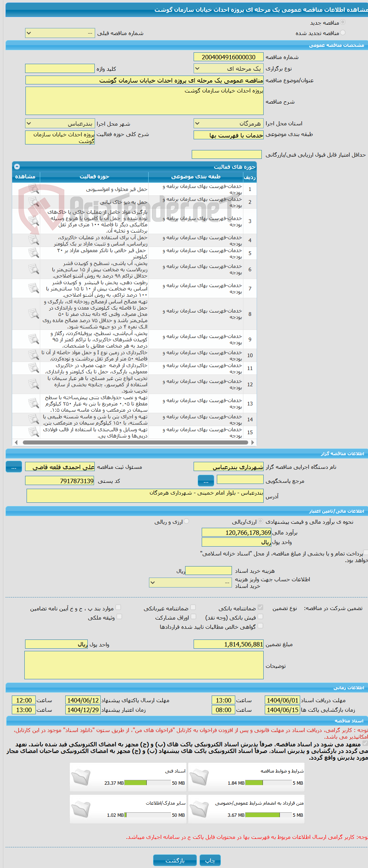Open the متن قرارداد documents folder
Image resolution: width=368 pixels, height=868 pixels.
click(x=199, y=809)
